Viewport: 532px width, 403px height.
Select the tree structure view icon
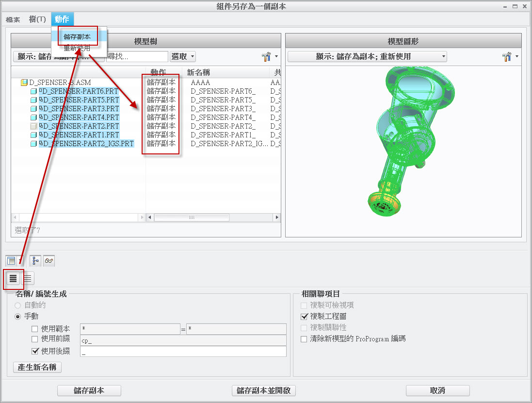(x=34, y=260)
